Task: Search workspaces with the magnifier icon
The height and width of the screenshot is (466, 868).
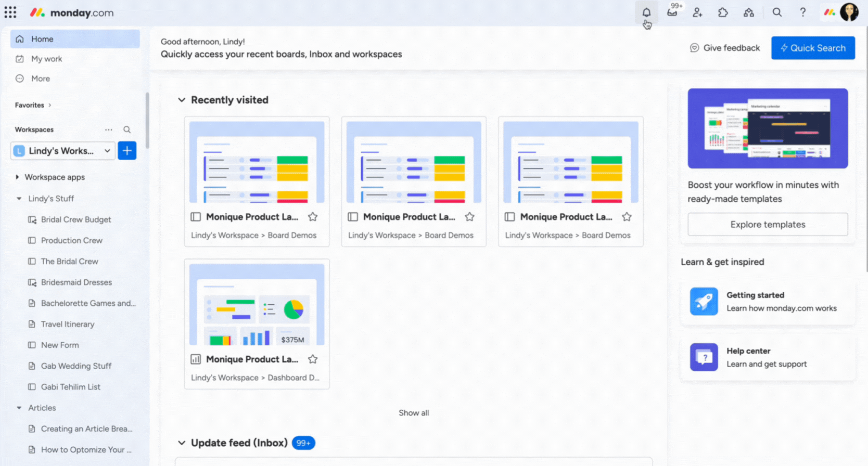Action: [x=127, y=130]
